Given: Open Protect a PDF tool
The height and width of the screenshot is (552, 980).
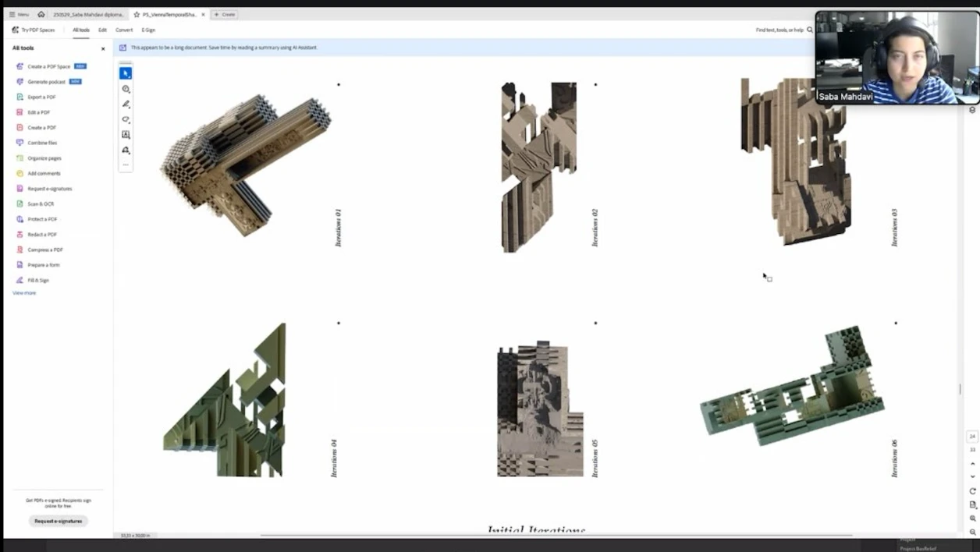Looking at the screenshot, I should coord(37,219).
